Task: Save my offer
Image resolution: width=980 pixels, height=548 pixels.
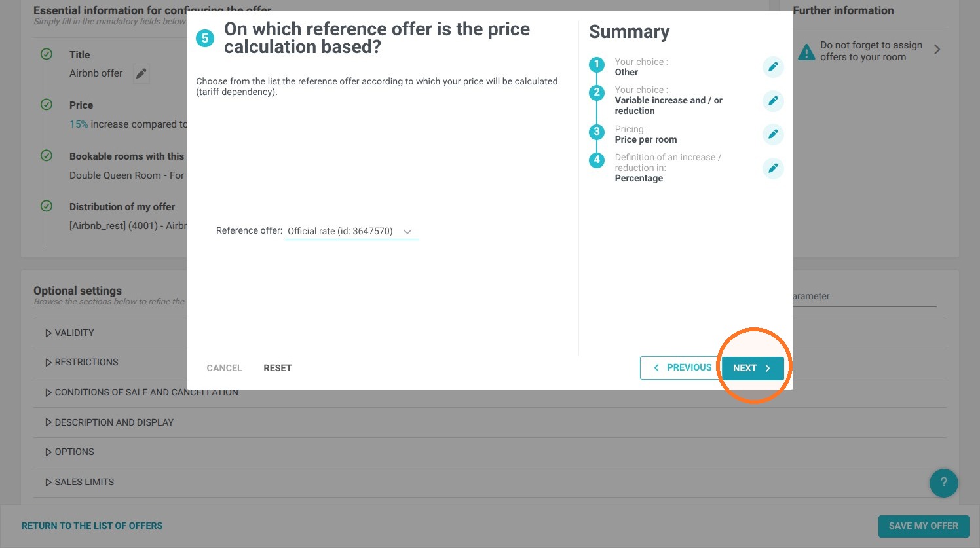Action: click(x=924, y=526)
